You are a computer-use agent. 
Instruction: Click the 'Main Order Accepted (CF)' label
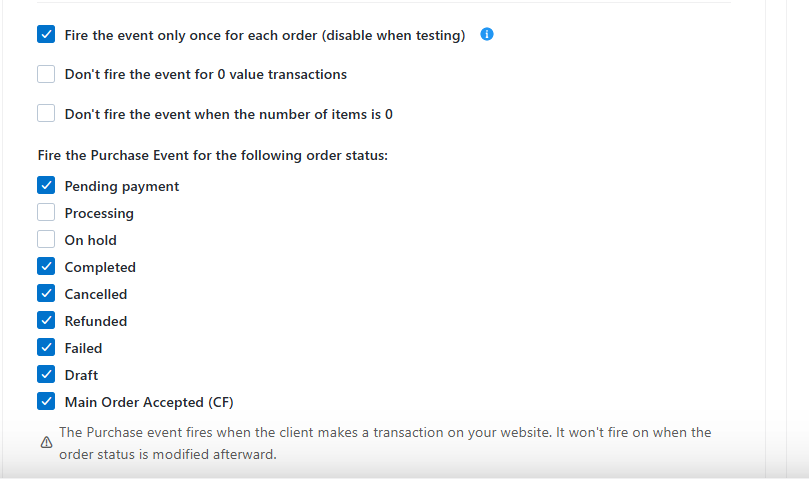click(149, 402)
